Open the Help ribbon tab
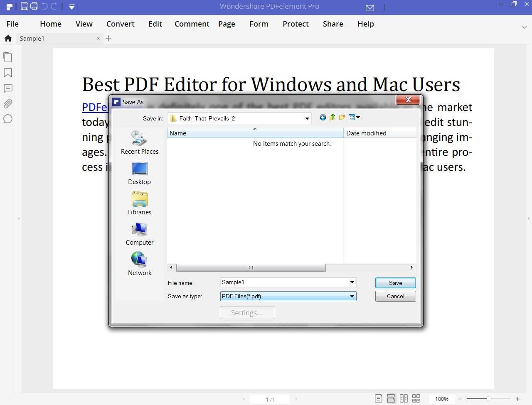This screenshot has height=405, width=532. (366, 24)
